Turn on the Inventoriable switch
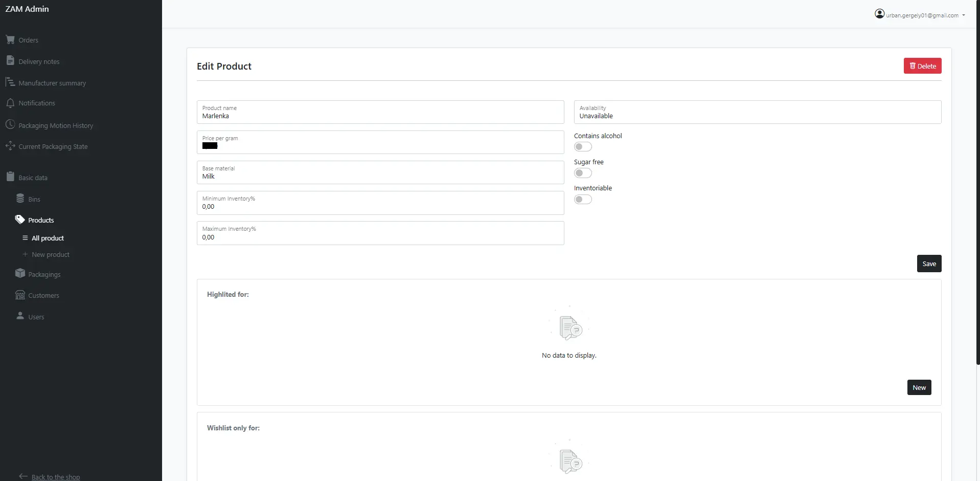This screenshot has width=980, height=481. click(583, 199)
